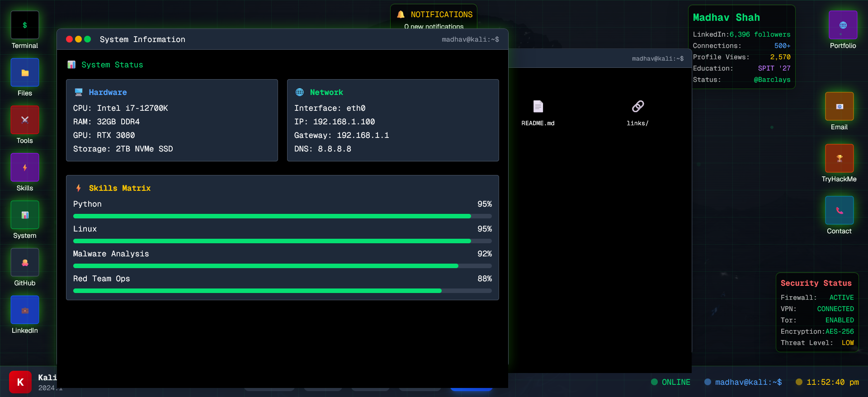Click the Malware Analysis 92% value
Viewport: 868px width, 397px height.
(x=485, y=254)
